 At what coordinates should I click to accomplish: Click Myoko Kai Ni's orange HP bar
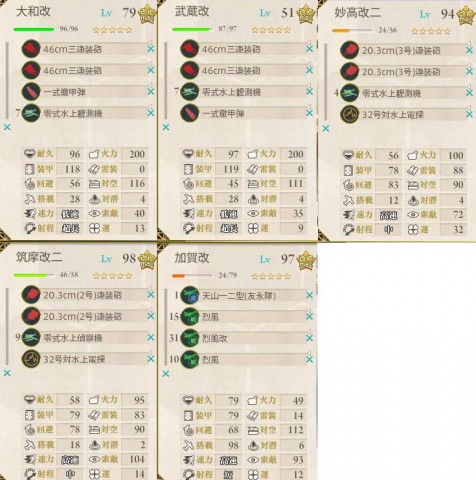(352, 31)
